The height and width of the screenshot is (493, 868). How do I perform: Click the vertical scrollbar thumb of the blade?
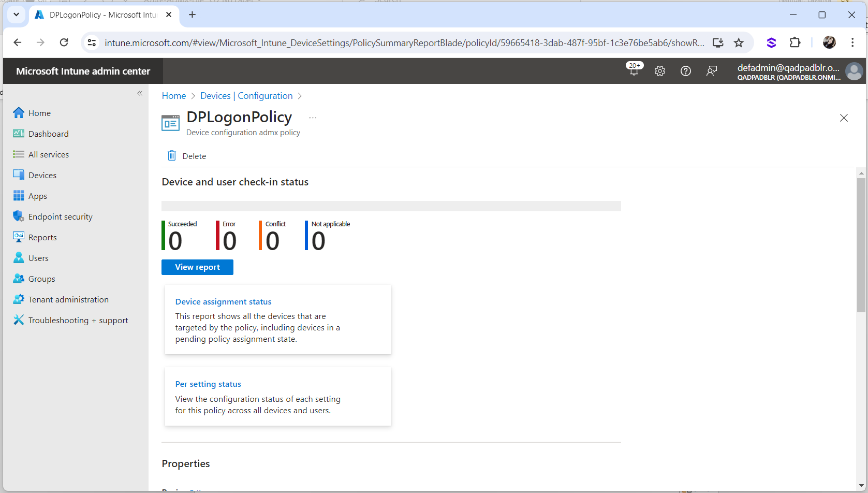861,245
